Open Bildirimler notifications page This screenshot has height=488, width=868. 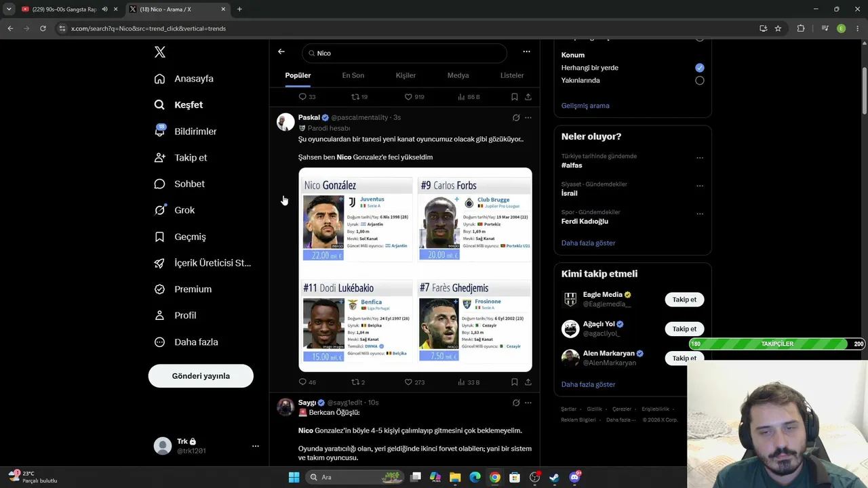tap(185, 131)
